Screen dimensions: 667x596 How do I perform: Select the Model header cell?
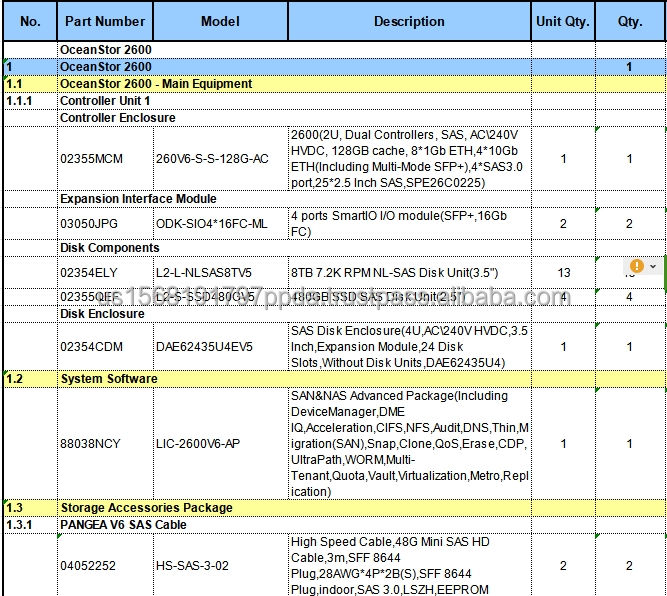coord(220,21)
